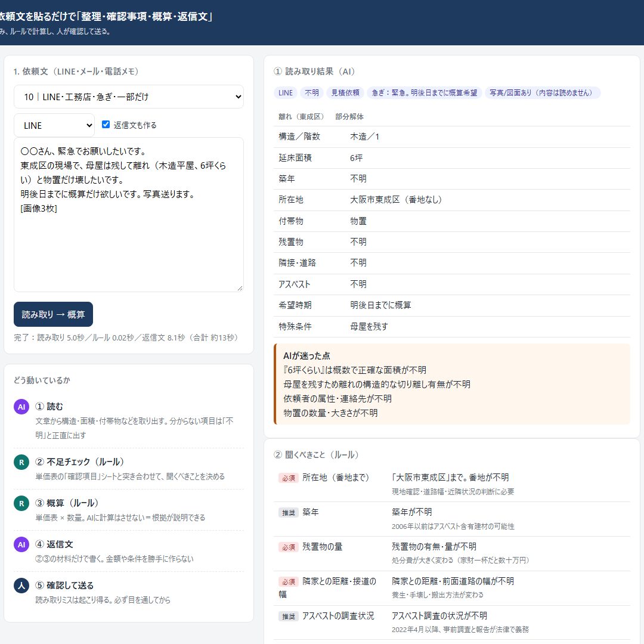Image resolution: width=644 pixels, height=644 pixels.
Task: Click the 見積依頼 tag chip
Action: [x=345, y=93]
